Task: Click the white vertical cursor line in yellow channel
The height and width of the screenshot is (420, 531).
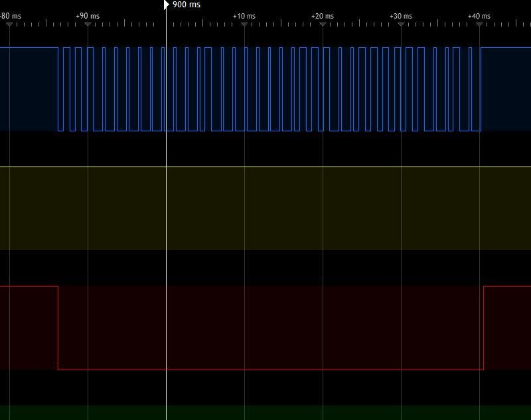Action: 166,208
